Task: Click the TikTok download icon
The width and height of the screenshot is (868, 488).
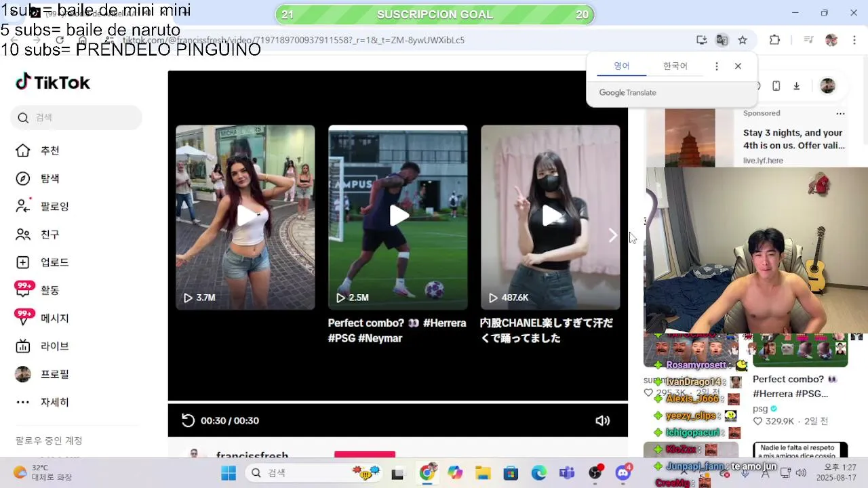Action: pos(797,86)
